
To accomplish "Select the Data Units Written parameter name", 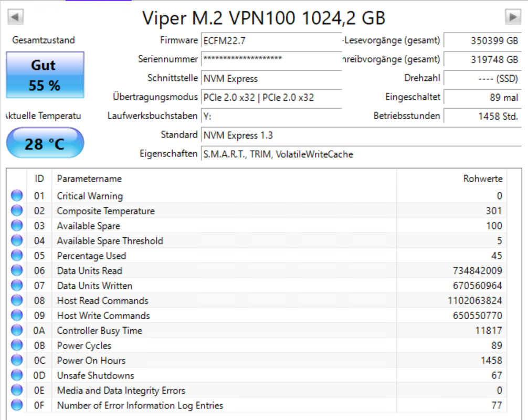I will (x=94, y=286).
